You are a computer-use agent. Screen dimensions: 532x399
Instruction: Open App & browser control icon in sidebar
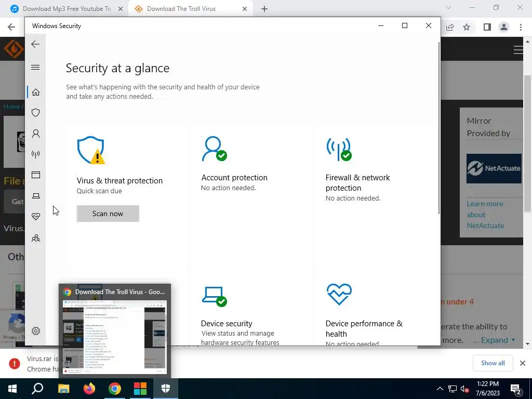pos(36,175)
